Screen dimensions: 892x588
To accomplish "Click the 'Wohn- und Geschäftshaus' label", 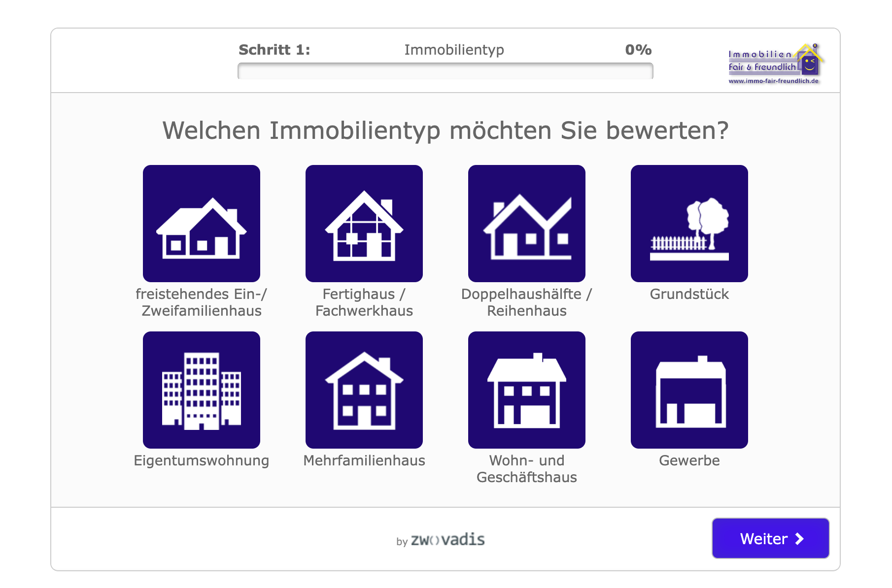I will (527, 469).
